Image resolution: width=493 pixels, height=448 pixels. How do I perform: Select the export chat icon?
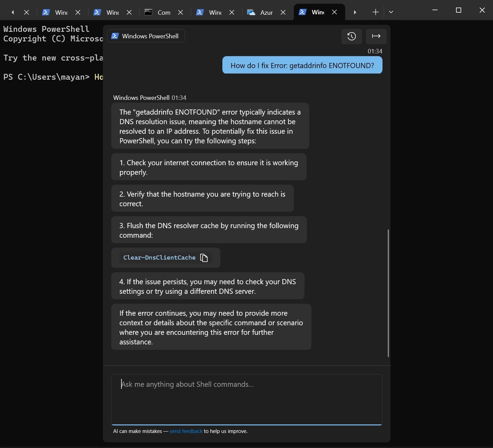pos(376,36)
